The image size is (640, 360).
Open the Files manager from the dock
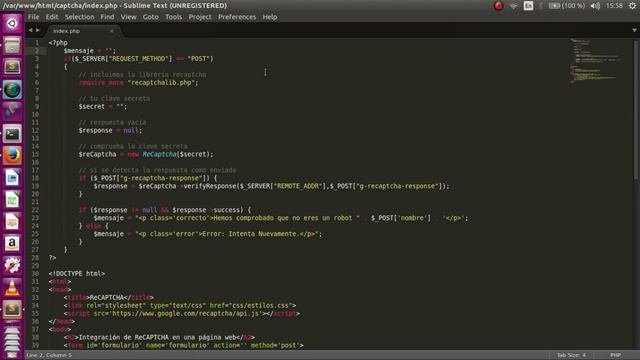point(12,45)
